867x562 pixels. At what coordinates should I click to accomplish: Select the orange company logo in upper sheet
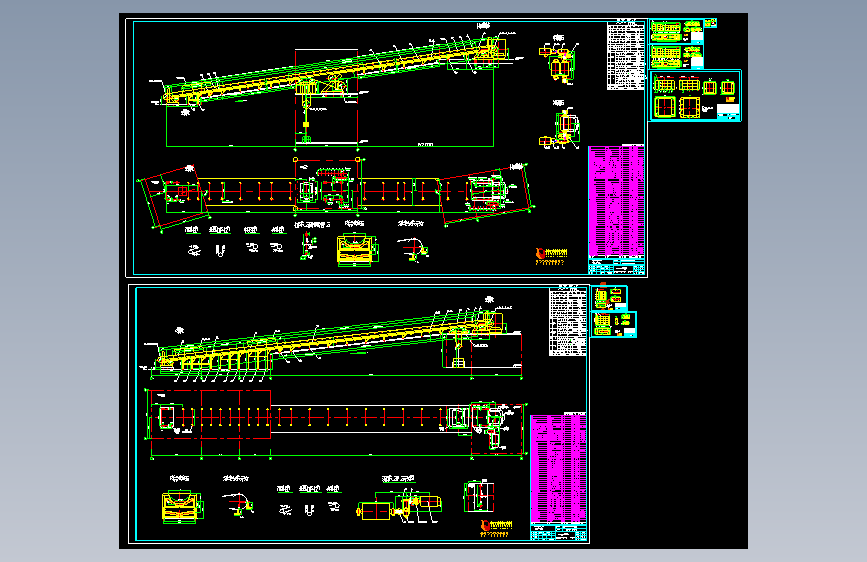[x=551, y=256]
